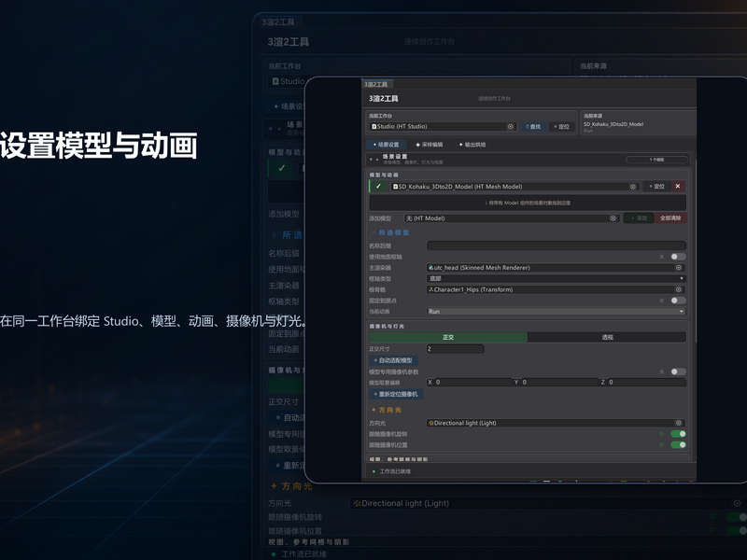Click 查找 button for current studio

point(532,127)
